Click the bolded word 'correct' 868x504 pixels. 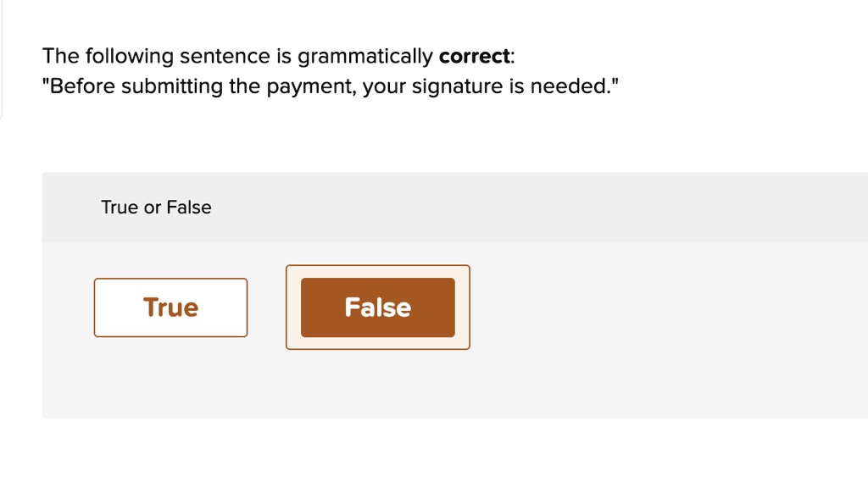(x=474, y=56)
